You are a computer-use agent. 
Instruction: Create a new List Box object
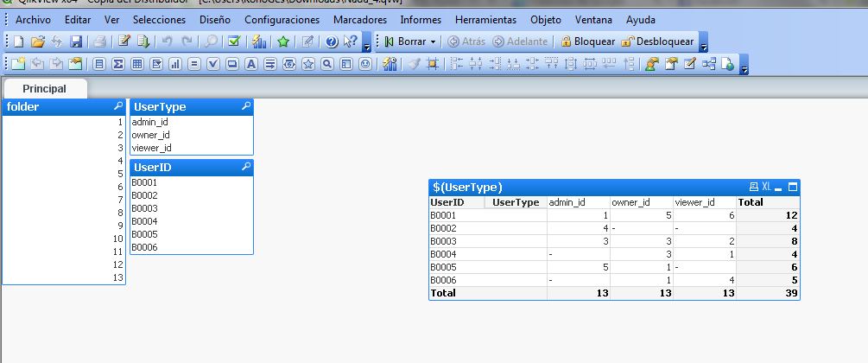click(x=99, y=64)
